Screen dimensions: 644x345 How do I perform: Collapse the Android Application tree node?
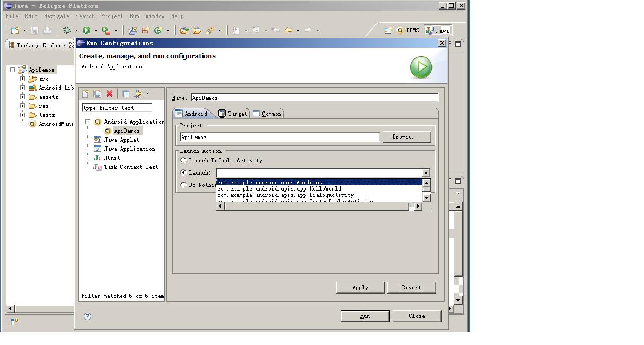click(x=88, y=122)
